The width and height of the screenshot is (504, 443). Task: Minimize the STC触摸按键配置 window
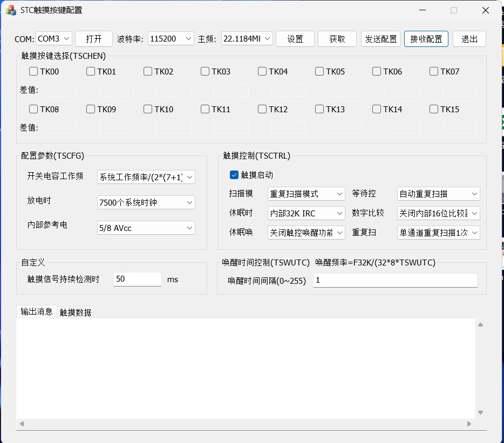click(423, 10)
